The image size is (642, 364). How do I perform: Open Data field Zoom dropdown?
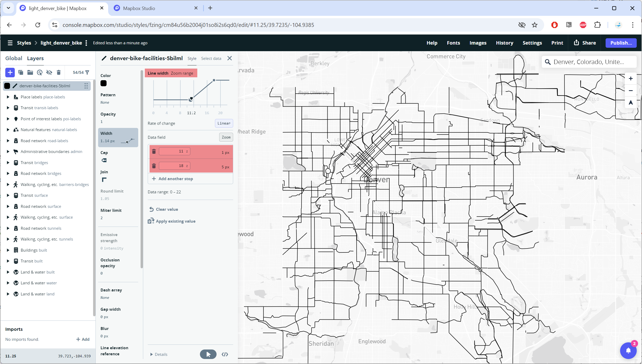tap(226, 137)
